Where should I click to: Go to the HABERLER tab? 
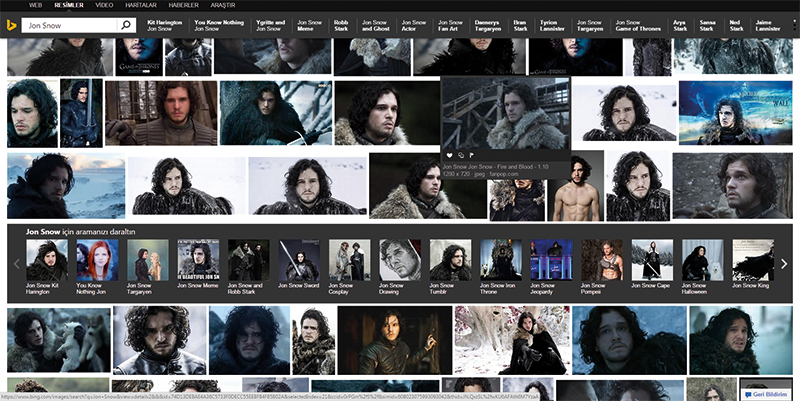pyautogui.click(x=184, y=5)
